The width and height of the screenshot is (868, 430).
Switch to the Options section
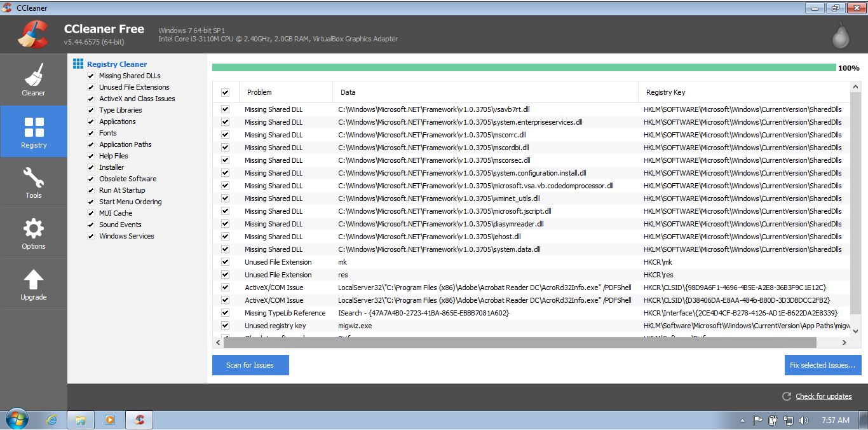tap(33, 233)
